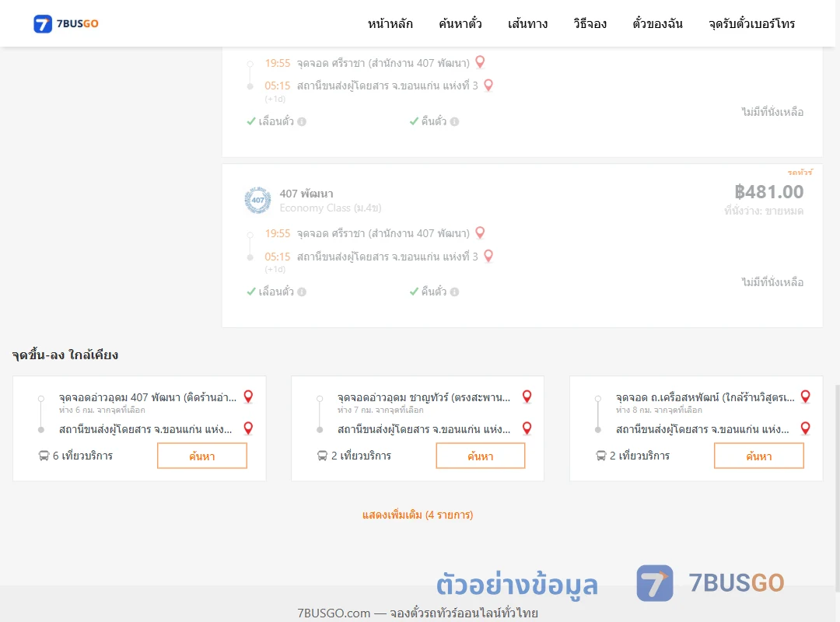Click map pin beside ฿481 card's 05:15 ขอนแก่น stop
This screenshot has height=622, width=840.
[488, 256]
